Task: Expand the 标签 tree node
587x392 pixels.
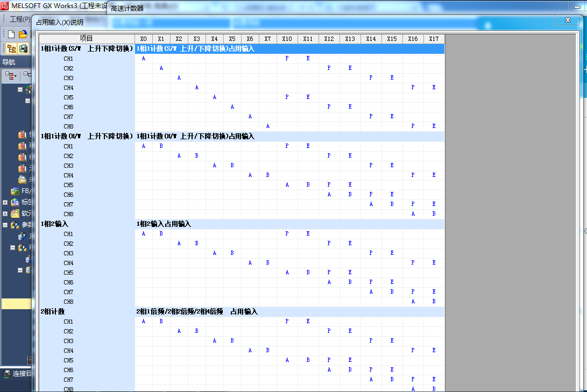Action: pos(5,203)
